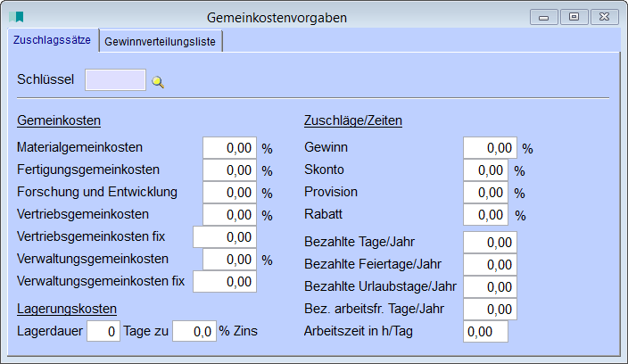Click the Zuschläge/Zeiten section heading
The height and width of the screenshot is (364, 628).
353,120
